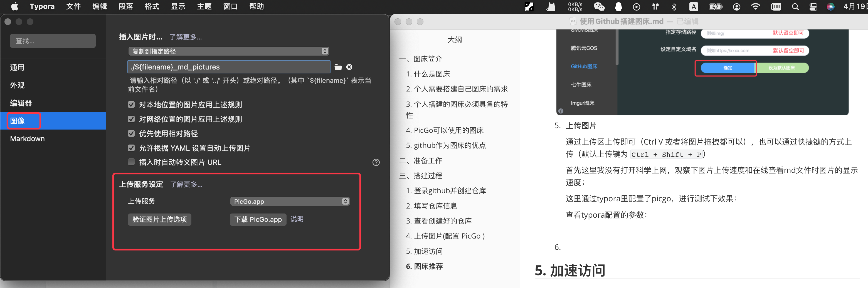Screen dimensions: 868x288
Task: Uncheck '优先使用相对路径' option
Action: coord(131,134)
